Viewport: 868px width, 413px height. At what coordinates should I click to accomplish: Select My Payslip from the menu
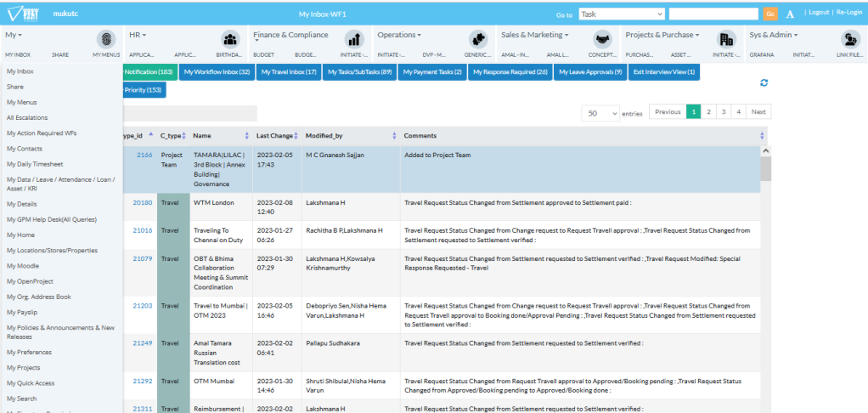pos(21,312)
